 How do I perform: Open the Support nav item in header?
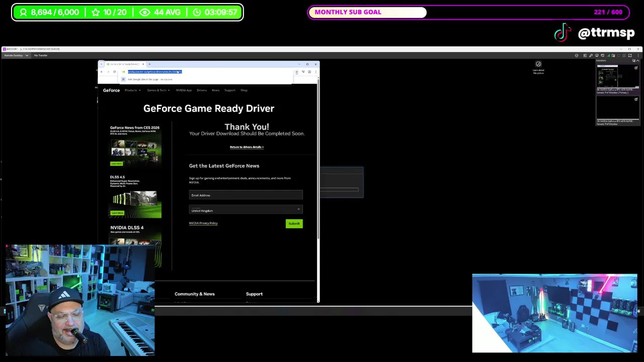pos(229,90)
